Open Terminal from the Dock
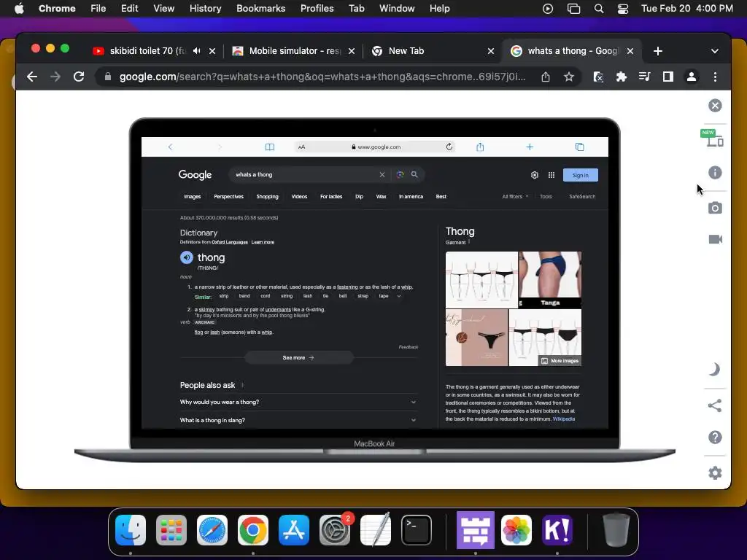Screen dimensions: 747x560 coord(417,529)
